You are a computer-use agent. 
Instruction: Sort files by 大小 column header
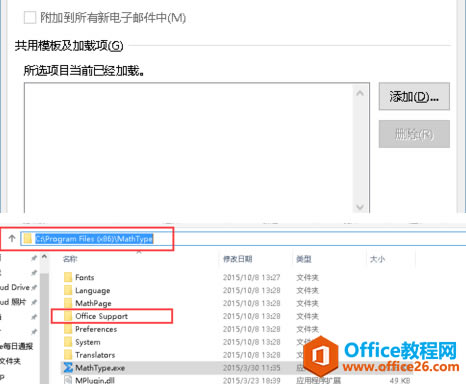tap(377, 259)
